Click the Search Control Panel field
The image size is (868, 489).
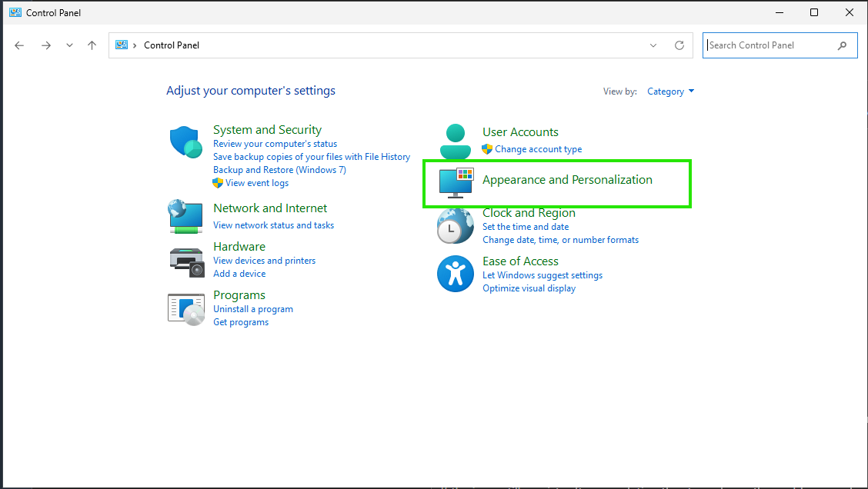(x=770, y=45)
